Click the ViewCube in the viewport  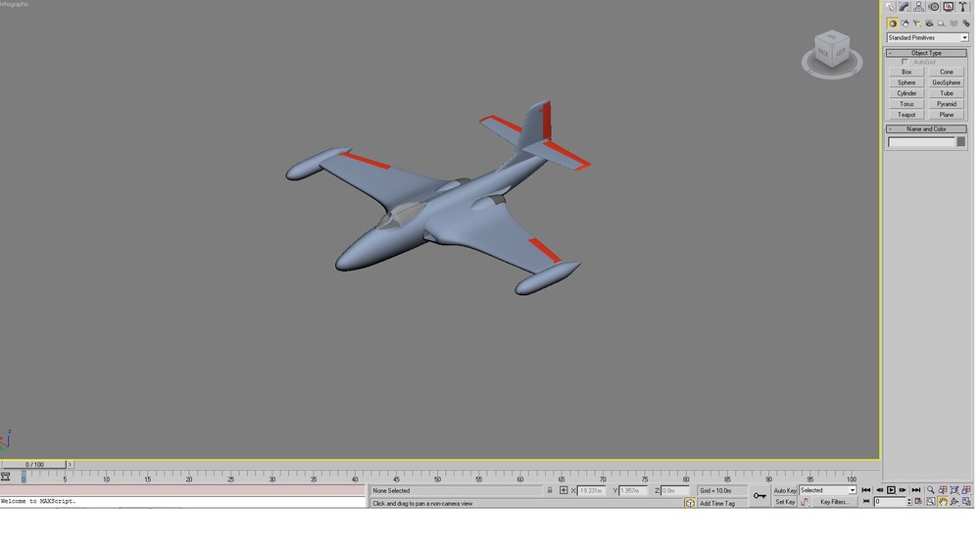[x=832, y=54]
